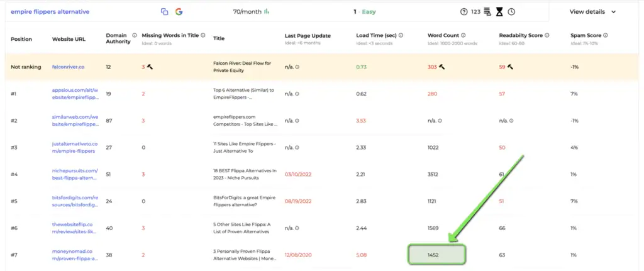The image size is (644, 271).
Task: Open Google search via the Google icon
Action: tap(179, 12)
